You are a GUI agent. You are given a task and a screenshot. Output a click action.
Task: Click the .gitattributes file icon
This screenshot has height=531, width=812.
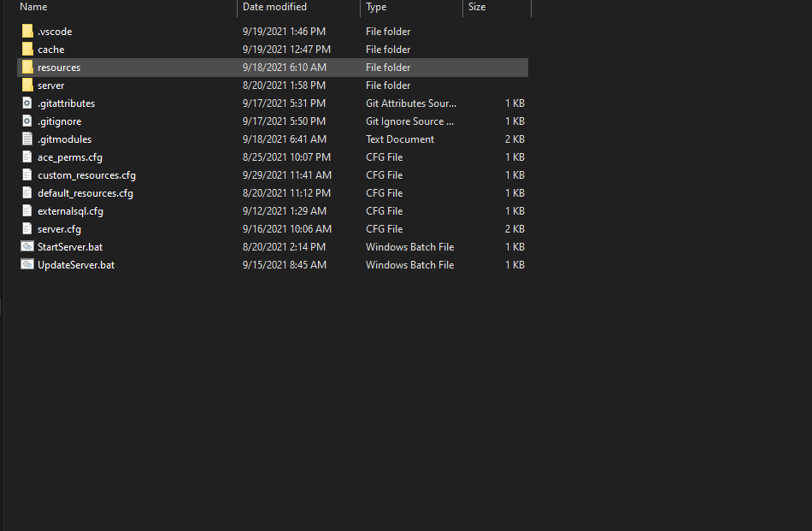click(27, 103)
